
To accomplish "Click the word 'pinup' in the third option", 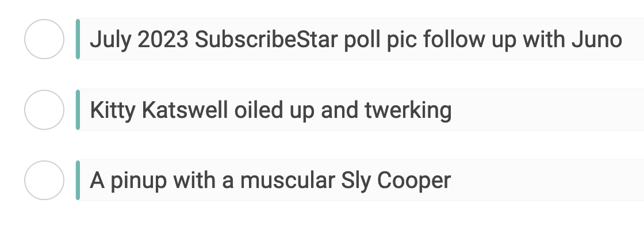I will click(139, 181).
